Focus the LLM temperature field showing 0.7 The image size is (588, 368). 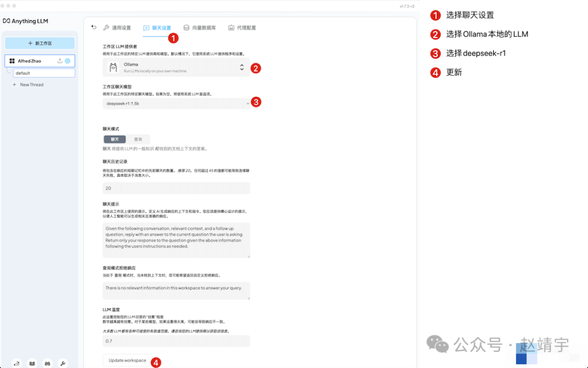coord(176,341)
